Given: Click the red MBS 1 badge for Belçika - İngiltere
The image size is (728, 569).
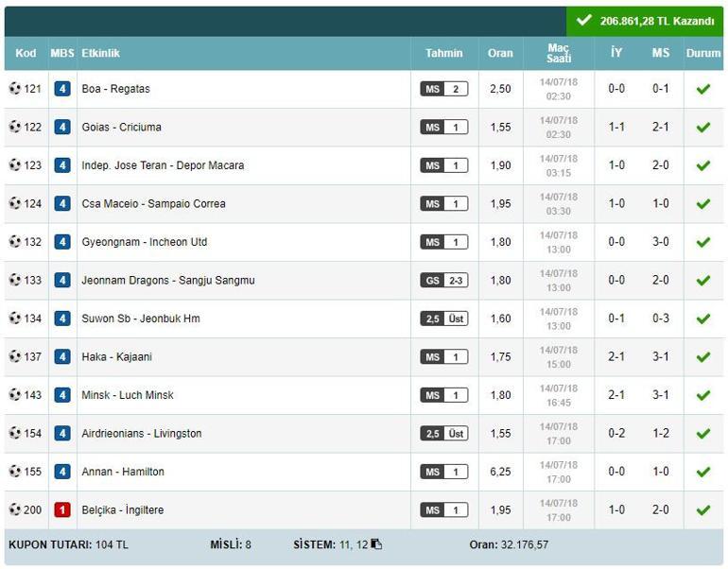Looking at the screenshot, I should (x=62, y=510).
